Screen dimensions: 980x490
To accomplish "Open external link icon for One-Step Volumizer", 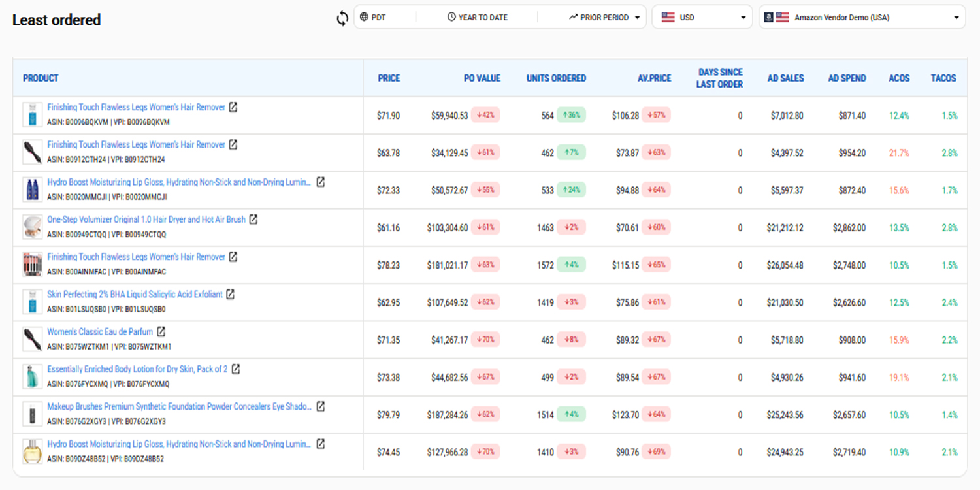I will click(253, 220).
